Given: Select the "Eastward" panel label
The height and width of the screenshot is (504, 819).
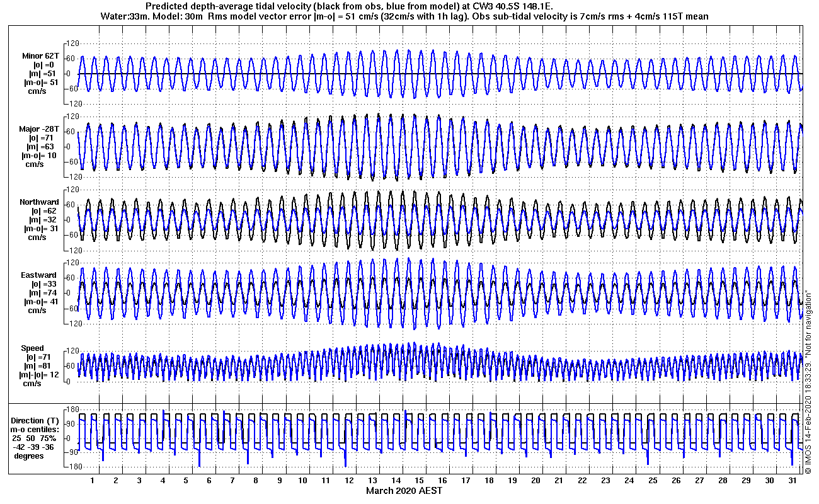Looking at the screenshot, I should pos(40,275).
